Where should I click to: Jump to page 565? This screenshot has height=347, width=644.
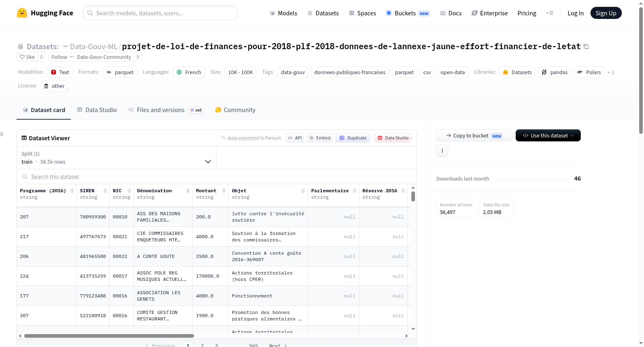click(x=253, y=345)
